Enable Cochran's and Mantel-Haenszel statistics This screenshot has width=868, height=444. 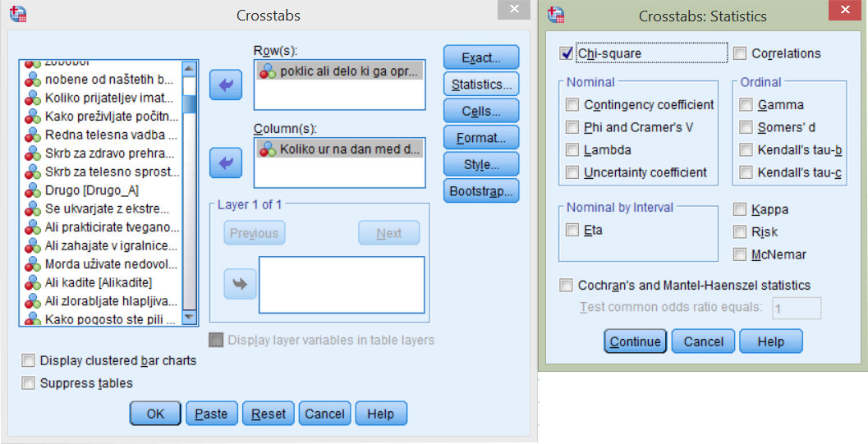pos(566,286)
